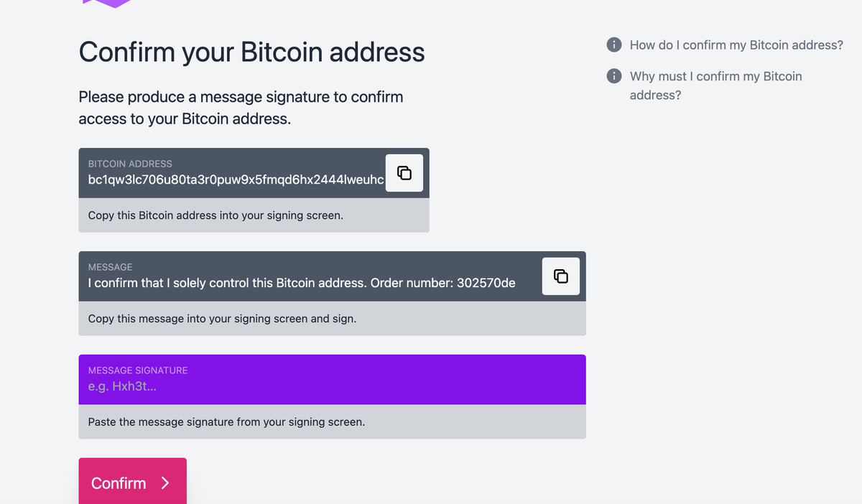The height and width of the screenshot is (504, 862).
Task: Copy the message using its copy icon
Action: click(x=561, y=276)
